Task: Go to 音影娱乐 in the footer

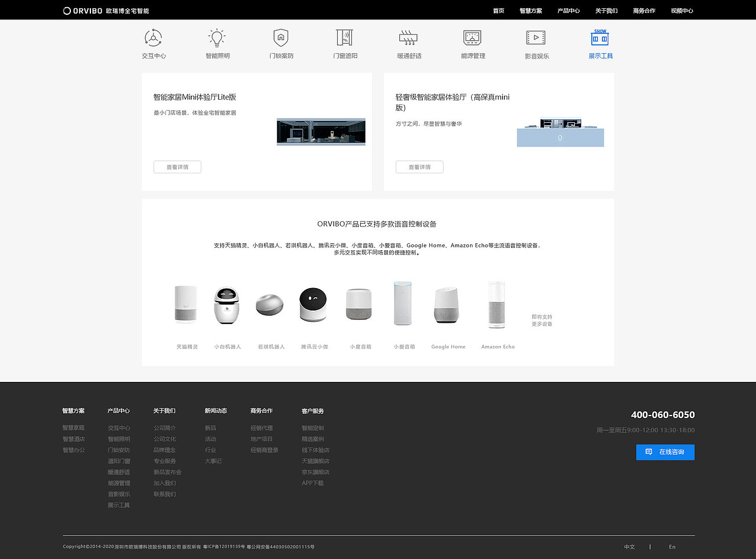Action: 119,494
